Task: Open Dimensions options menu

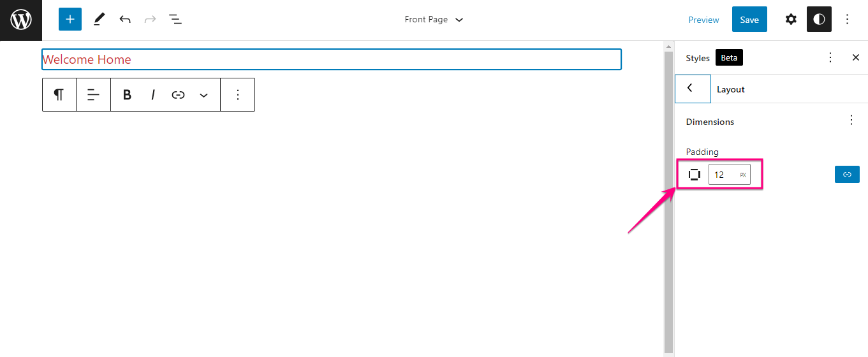Action: (x=851, y=120)
